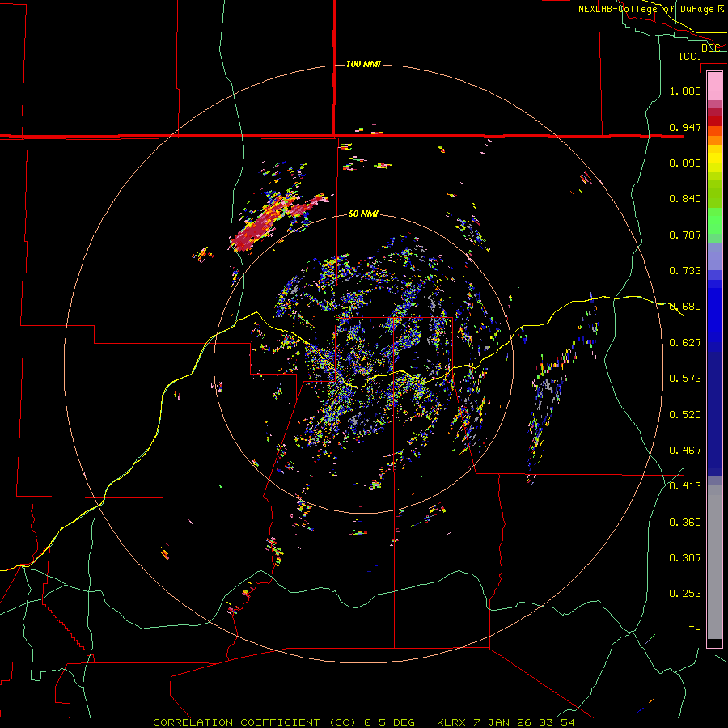Screen dimensions: 728x728
Task: Click the "0.467" scale value
Action: pos(685,451)
